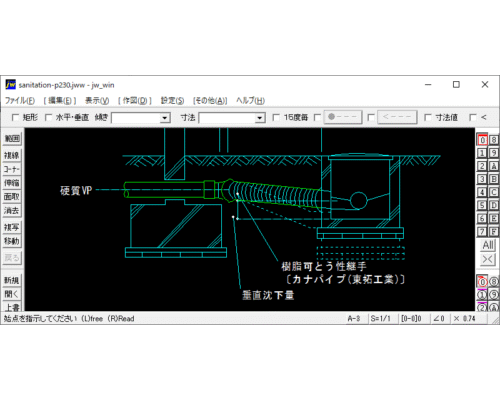Open the 表示(V) menu
The image size is (500, 400).
pyautogui.click(x=97, y=100)
